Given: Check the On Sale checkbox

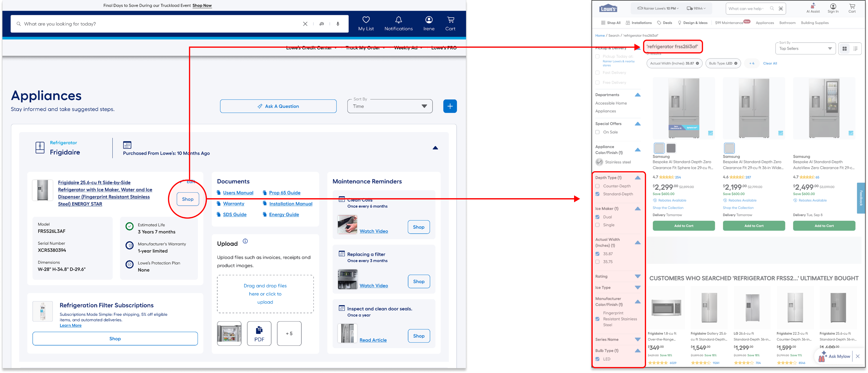Looking at the screenshot, I should point(597,132).
